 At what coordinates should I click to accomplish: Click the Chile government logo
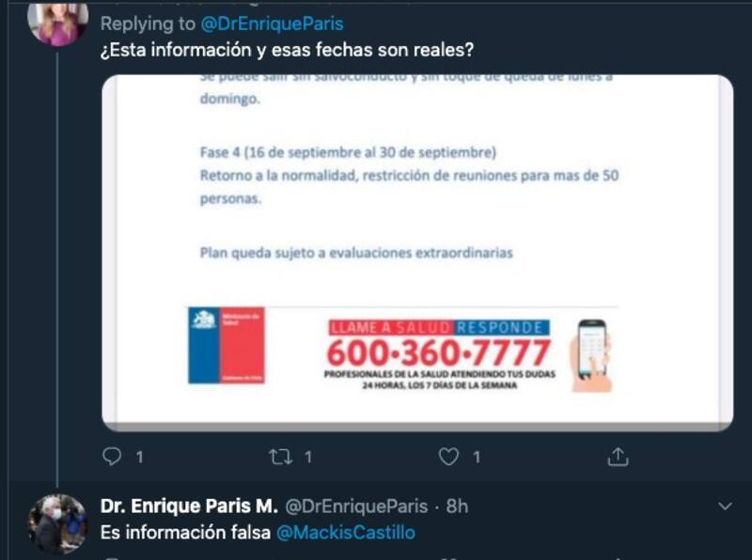coord(227,345)
